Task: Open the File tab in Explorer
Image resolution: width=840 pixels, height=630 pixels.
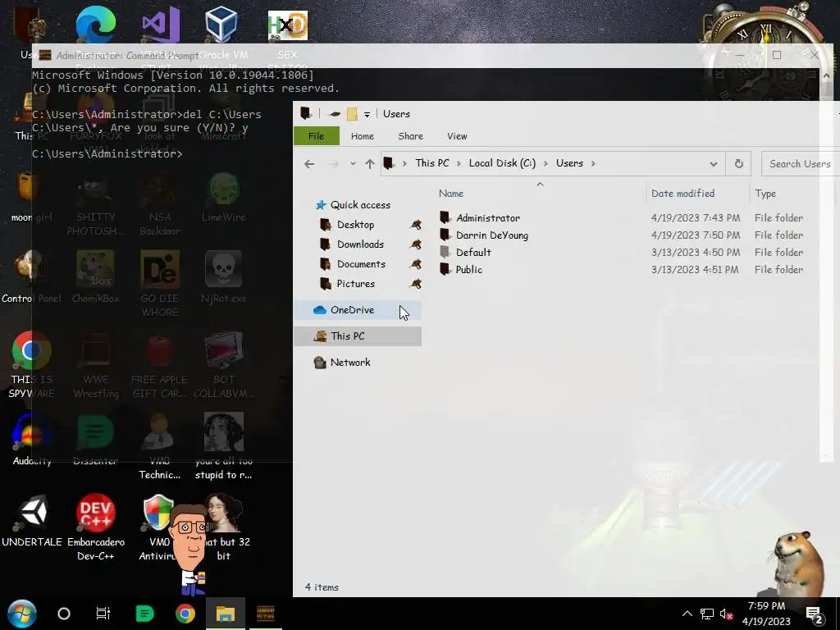Action: [x=316, y=136]
